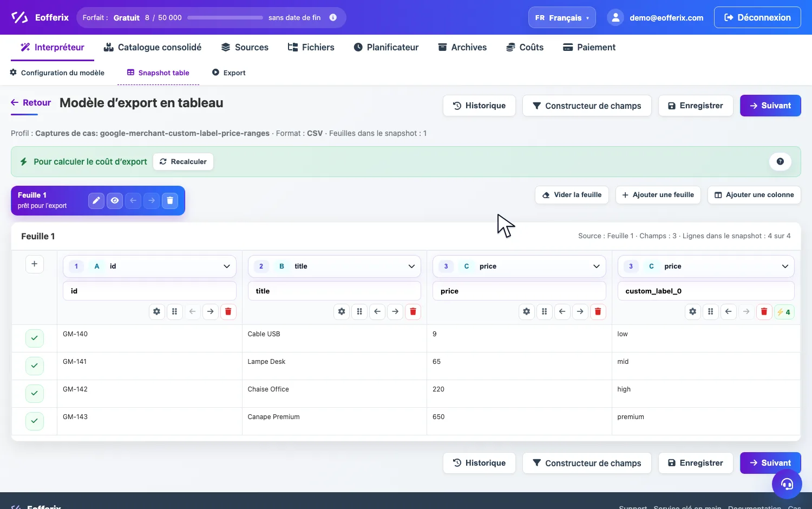This screenshot has height=509, width=812.
Task: Open the Sources tab
Action: click(245, 48)
